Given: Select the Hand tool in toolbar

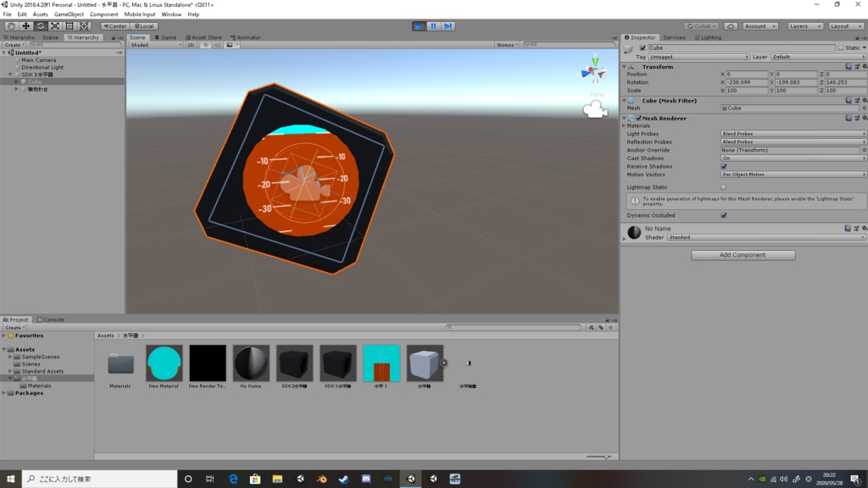Looking at the screenshot, I should pos(11,26).
